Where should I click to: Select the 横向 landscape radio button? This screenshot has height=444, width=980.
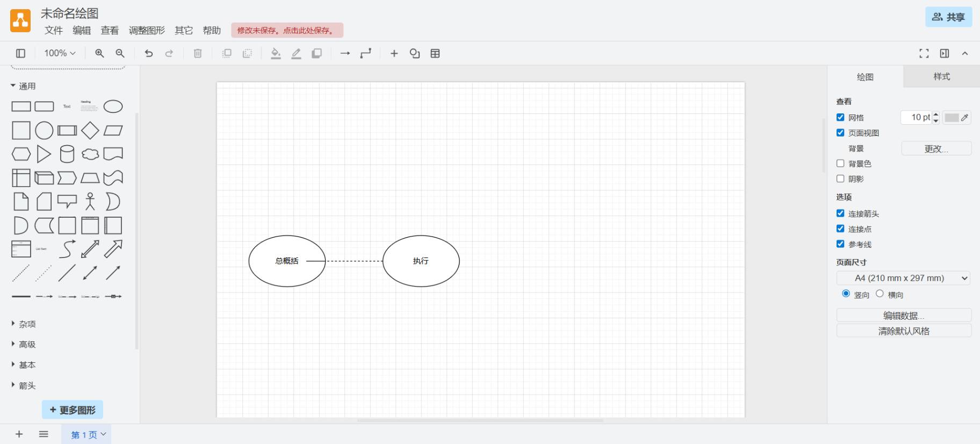880,293
